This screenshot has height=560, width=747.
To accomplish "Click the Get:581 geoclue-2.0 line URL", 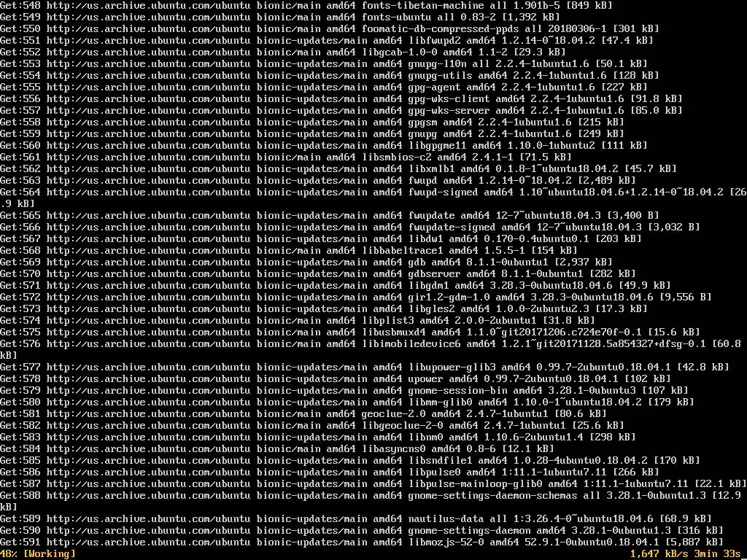I will 148,414.
